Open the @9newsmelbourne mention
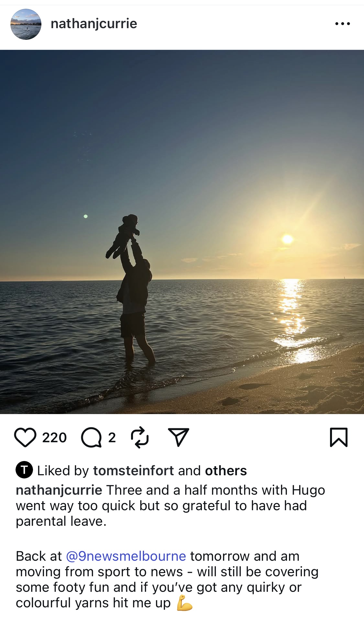The height and width of the screenshot is (619, 364). point(126,556)
